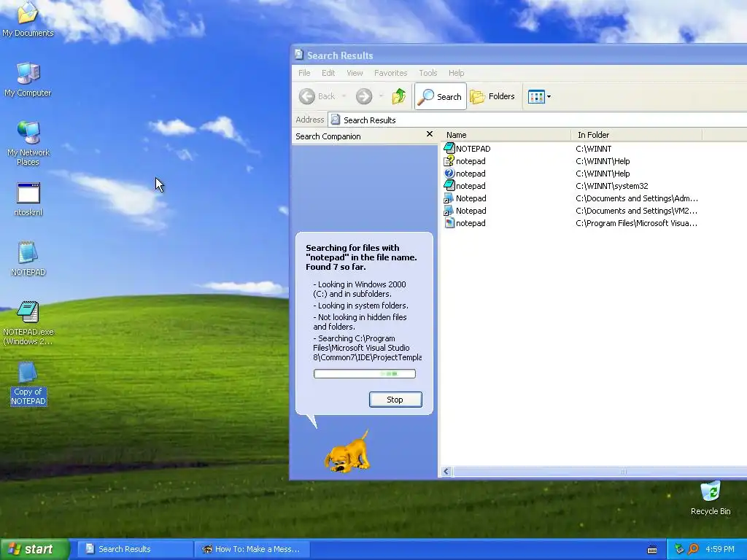Open the Start menu
Screen dimensions: 747x560
point(35,550)
